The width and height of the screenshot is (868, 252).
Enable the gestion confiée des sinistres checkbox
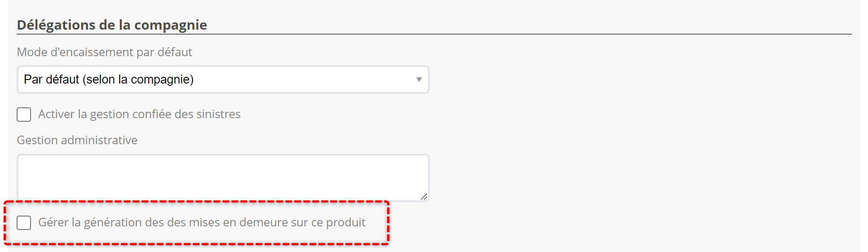pyautogui.click(x=24, y=115)
